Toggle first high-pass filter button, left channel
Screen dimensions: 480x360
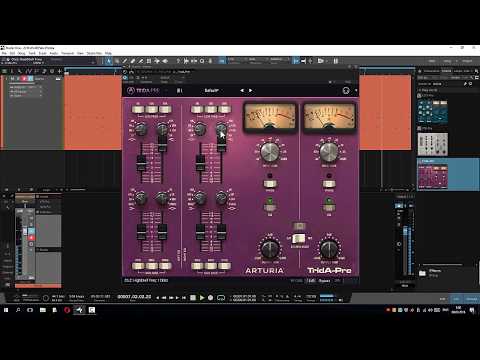(x=138, y=266)
